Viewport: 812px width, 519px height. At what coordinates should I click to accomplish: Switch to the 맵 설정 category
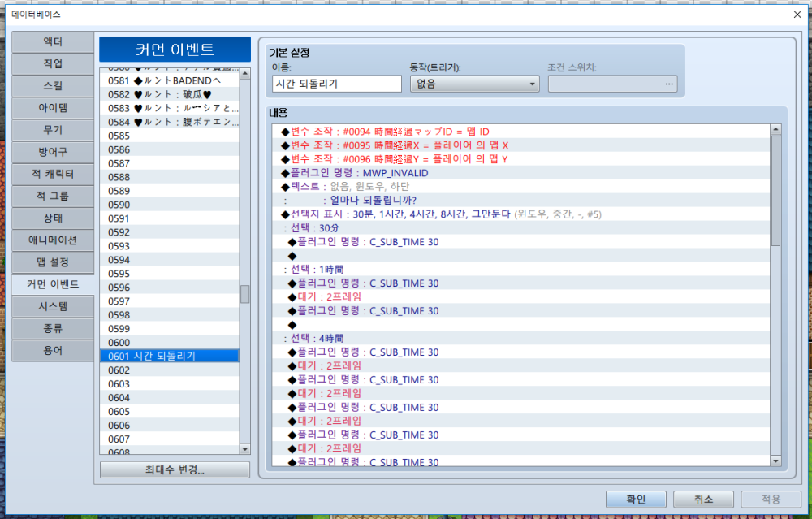click(53, 262)
